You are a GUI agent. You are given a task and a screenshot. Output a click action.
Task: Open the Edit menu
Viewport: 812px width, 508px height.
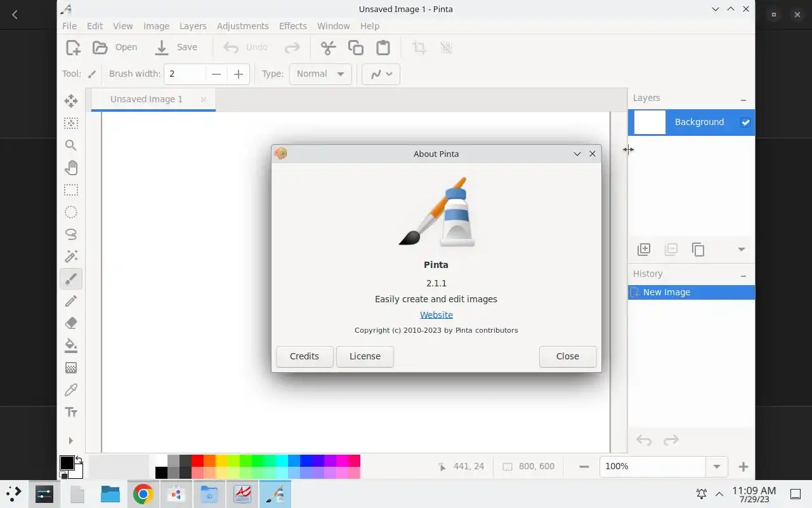pyautogui.click(x=95, y=26)
